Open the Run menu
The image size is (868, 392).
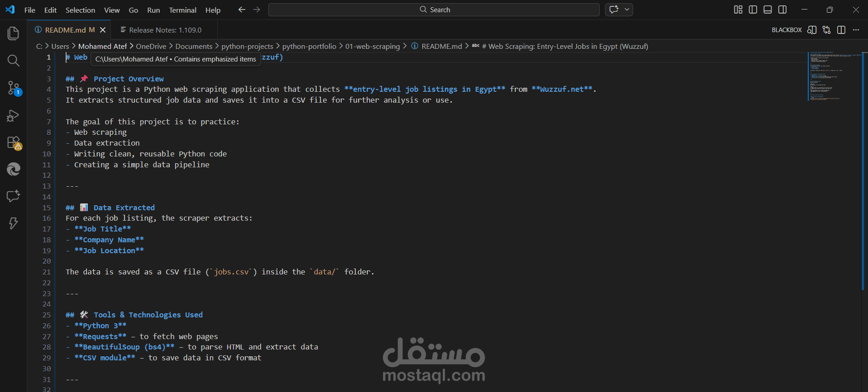153,10
